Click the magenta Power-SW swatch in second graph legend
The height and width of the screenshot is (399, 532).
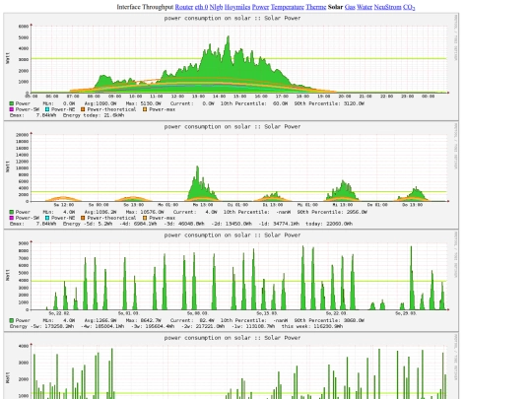point(12,218)
